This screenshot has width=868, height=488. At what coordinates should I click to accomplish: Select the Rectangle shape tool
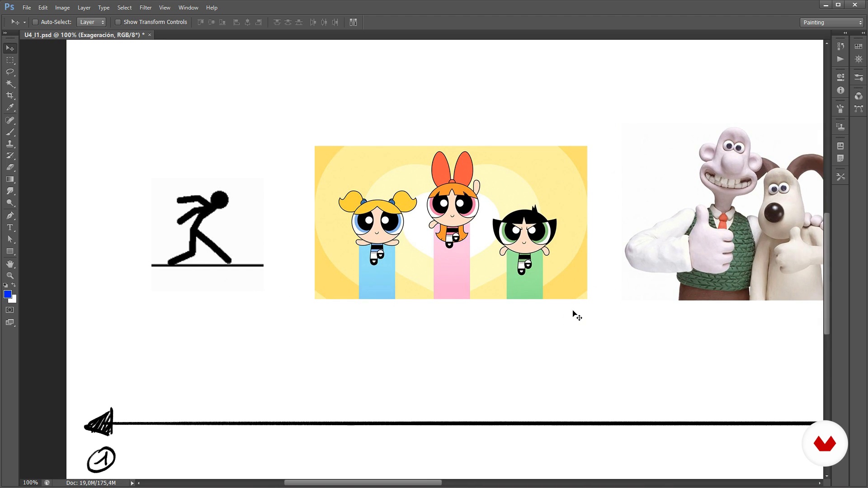click(x=10, y=251)
